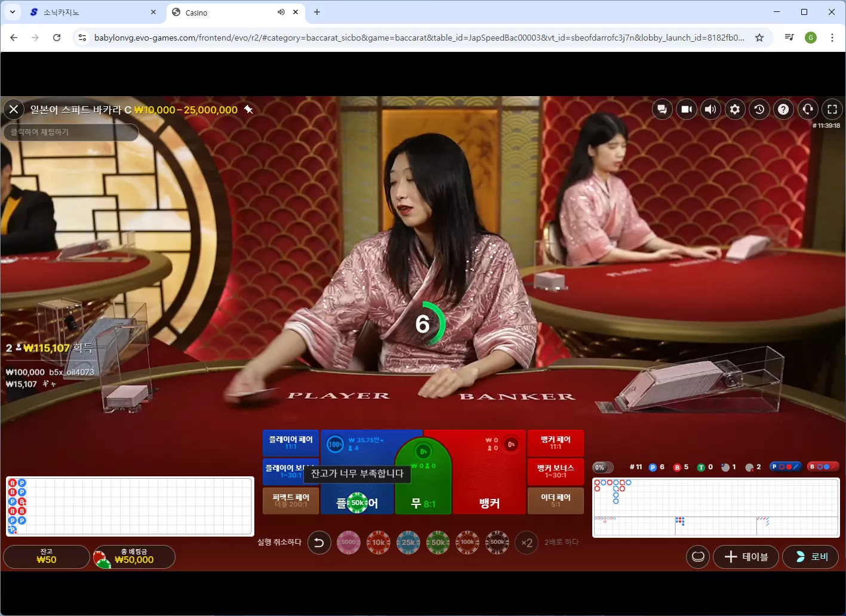846x616 pixels.
Task: Select the 50k green chip
Action: click(438, 543)
